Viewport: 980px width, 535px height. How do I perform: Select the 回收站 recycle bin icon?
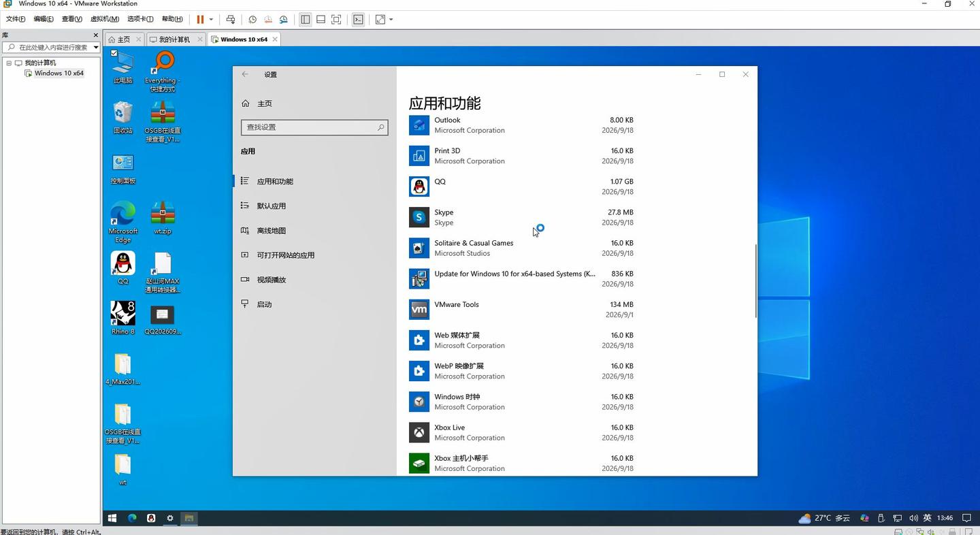pos(123,117)
